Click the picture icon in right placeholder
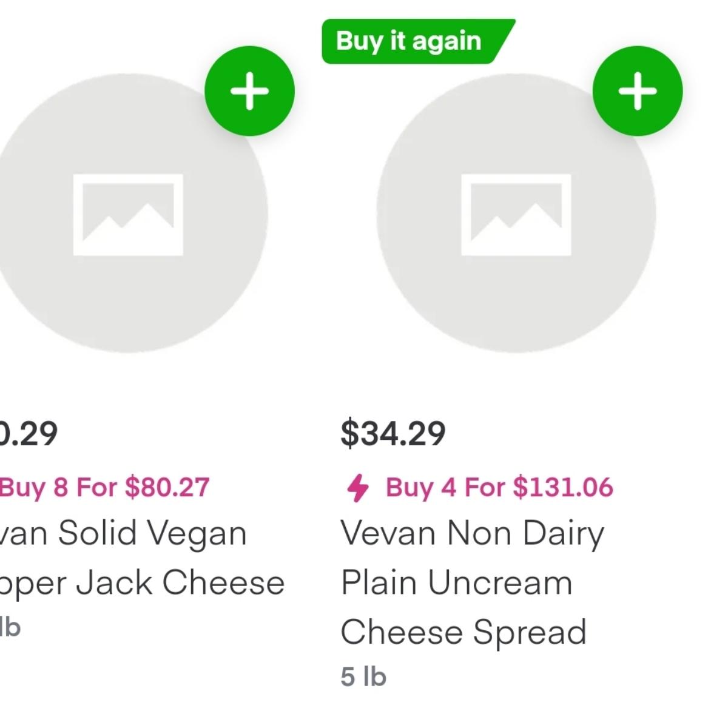The height and width of the screenshot is (728, 728). pos(516,215)
